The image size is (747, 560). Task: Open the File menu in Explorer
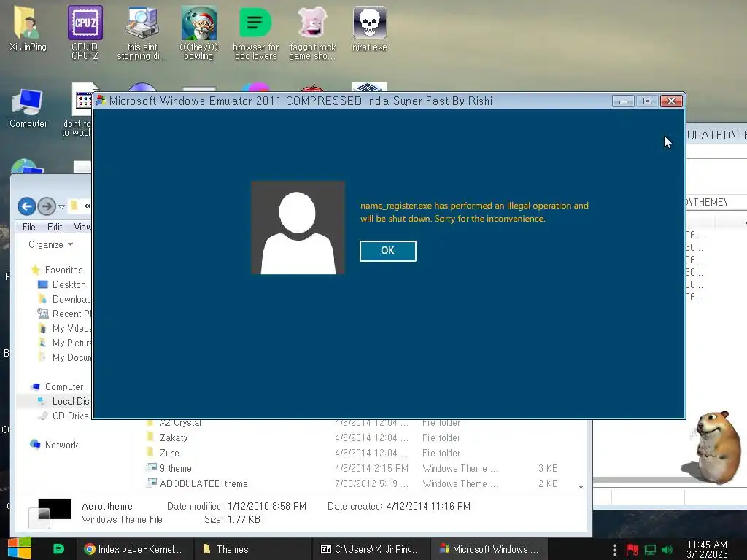29,227
